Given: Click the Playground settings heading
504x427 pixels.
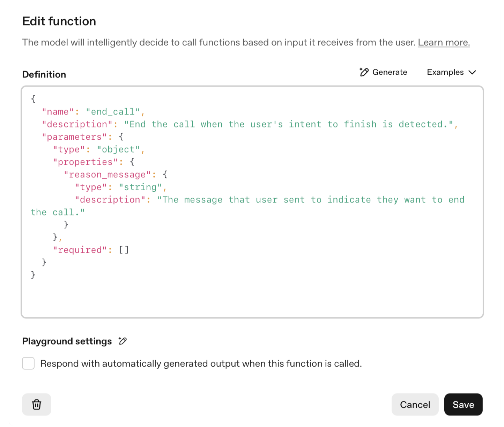Looking at the screenshot, I should (67, 341).
